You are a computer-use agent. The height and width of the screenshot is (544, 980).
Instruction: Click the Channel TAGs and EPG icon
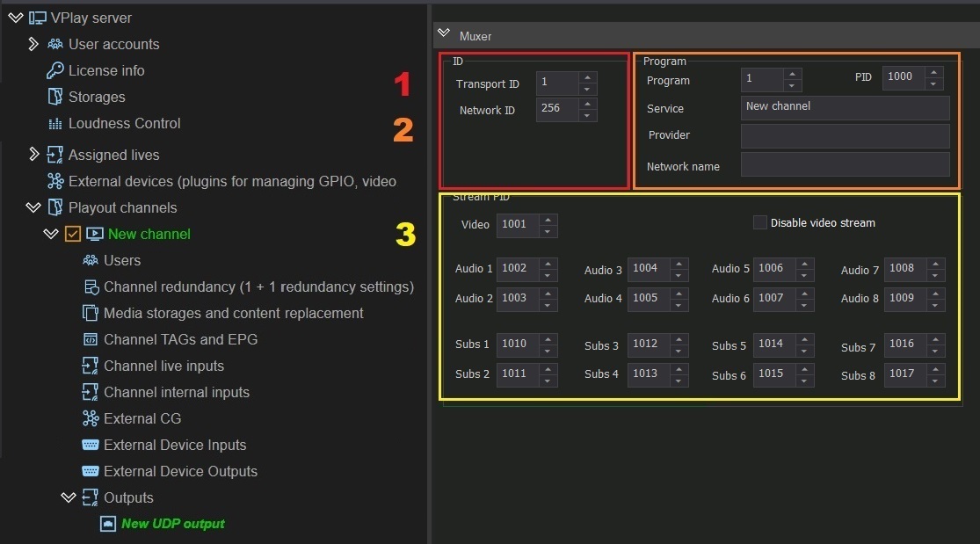[x=91, y=339]
